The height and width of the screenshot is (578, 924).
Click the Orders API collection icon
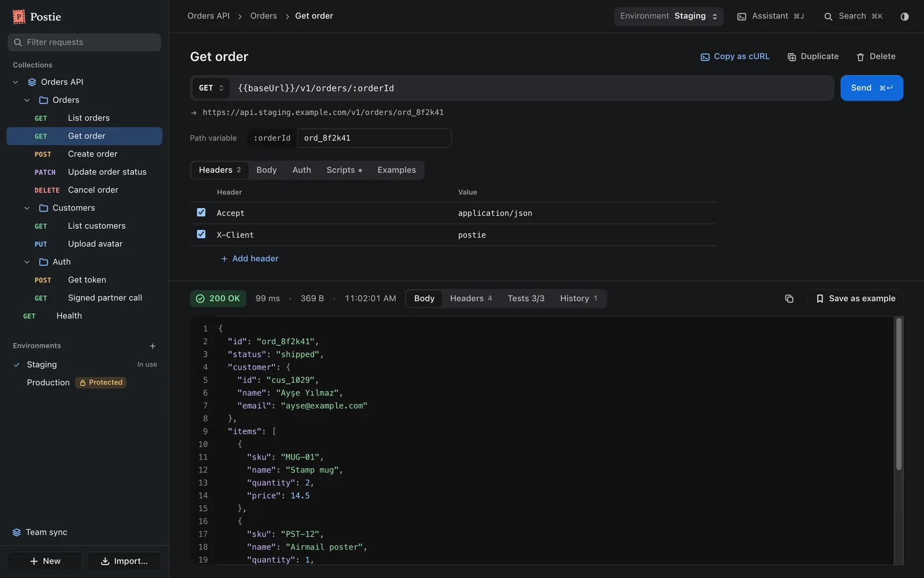point(32,82)
